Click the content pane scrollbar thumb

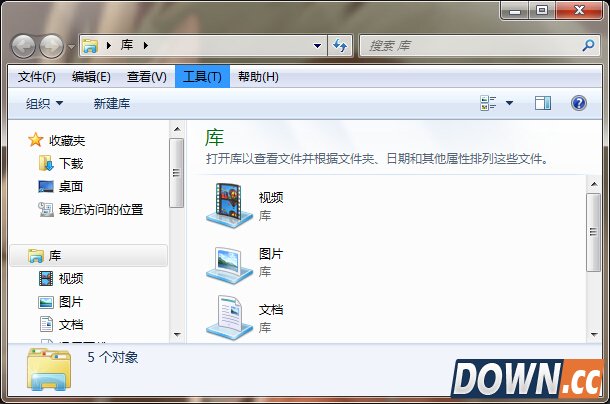593,232
